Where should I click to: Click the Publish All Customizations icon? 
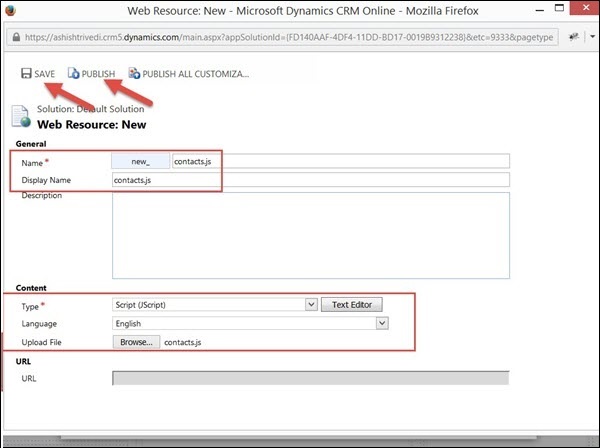(x=134, y=73)
